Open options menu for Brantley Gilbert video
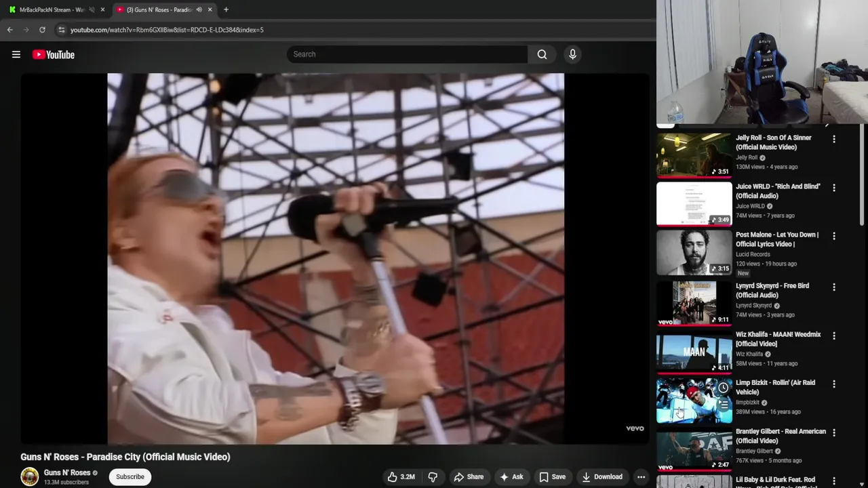This screenshot has height=488, width=868. click(x=834, y=432)
